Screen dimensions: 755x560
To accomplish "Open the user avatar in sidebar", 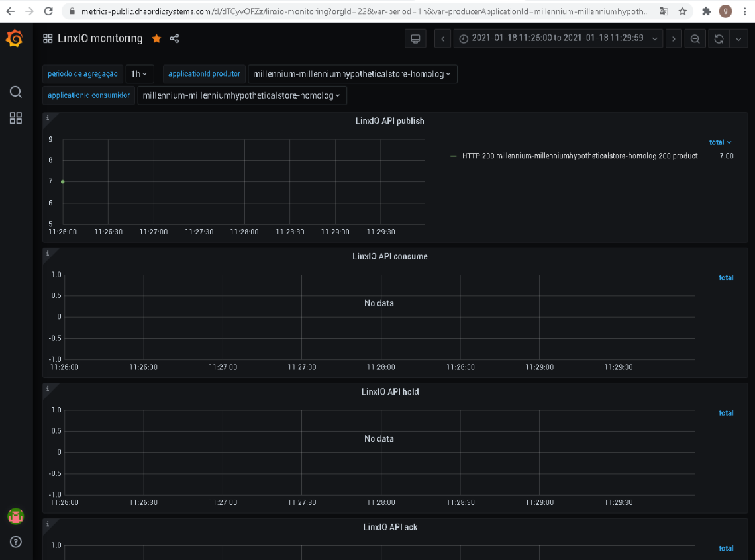I will click(15, 516).
